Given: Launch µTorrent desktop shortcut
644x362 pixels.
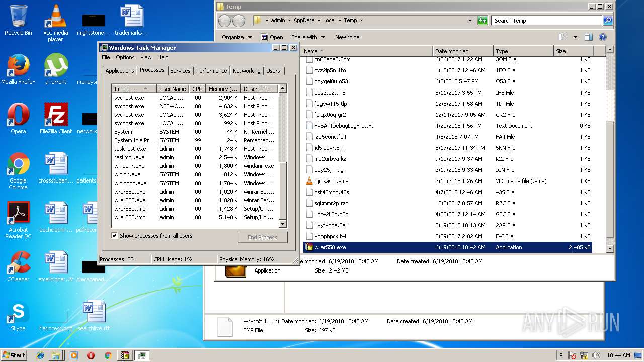Looking at the screenshot, I should (55, 69).
